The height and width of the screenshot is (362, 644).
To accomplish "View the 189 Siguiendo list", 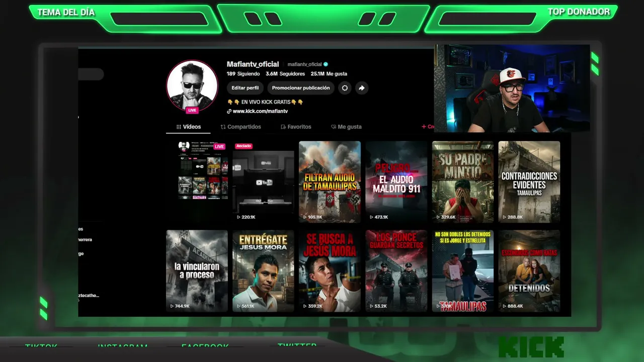I will tap(243, 74).
